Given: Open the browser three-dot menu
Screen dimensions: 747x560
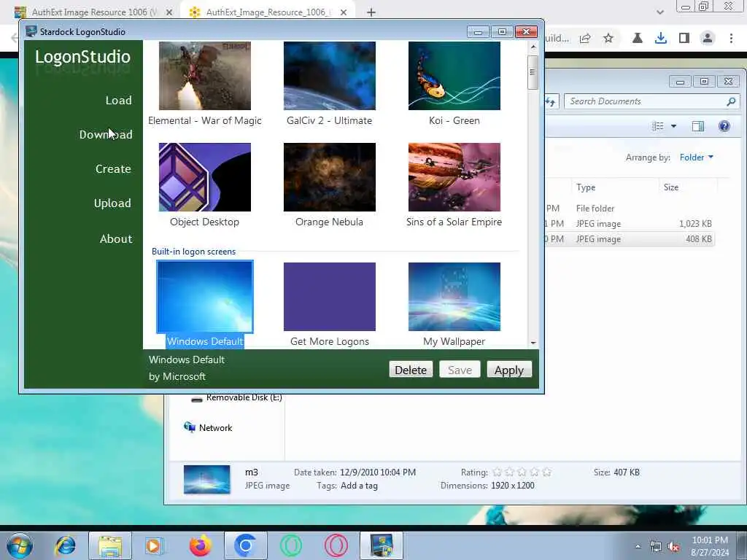Looking at the screenshot, I should click(731, 39).
